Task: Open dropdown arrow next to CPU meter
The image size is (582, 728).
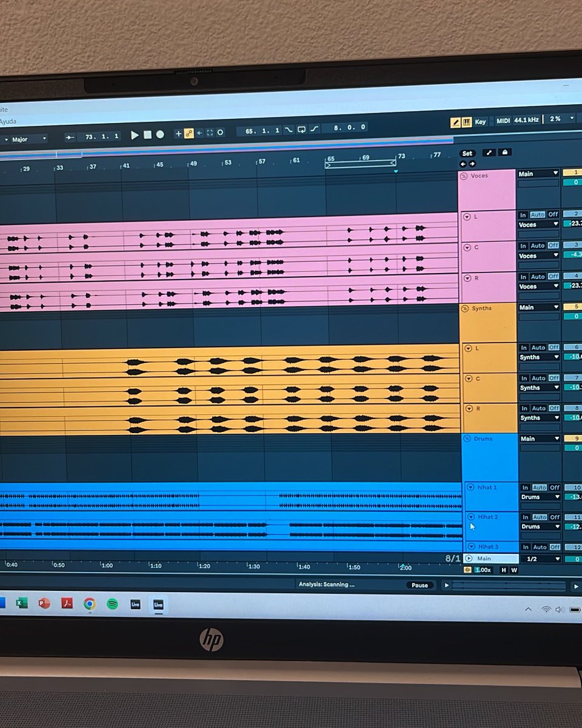Action: pyautogui.click(x=572, y=118)
